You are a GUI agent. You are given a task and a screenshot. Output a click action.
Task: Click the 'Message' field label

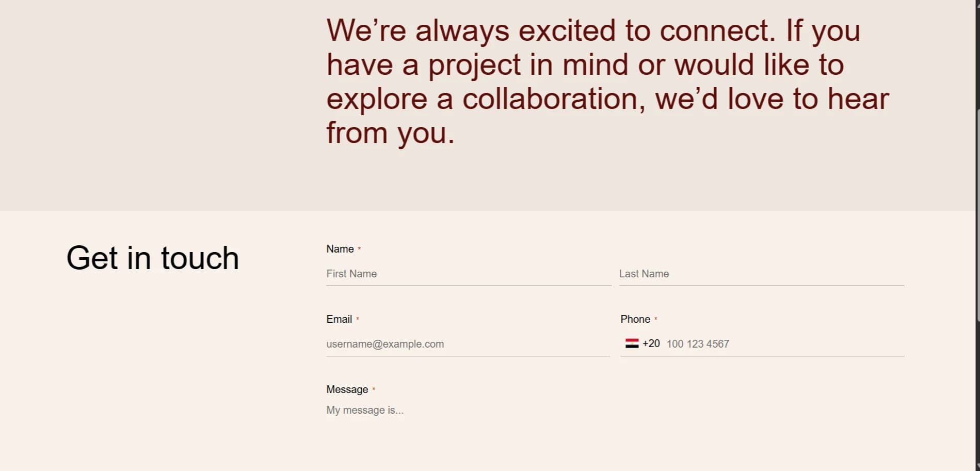click(347, 389)
